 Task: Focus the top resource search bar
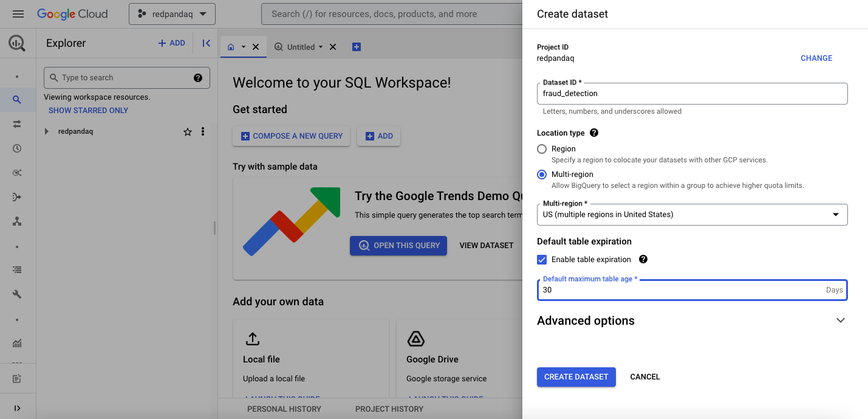point(392,14)
